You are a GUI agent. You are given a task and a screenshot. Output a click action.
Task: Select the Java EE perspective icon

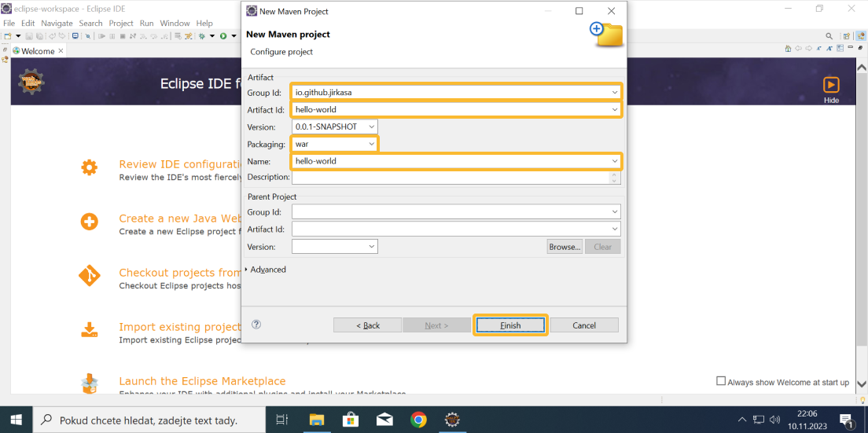pyautogui.click(x=861, y=36)
